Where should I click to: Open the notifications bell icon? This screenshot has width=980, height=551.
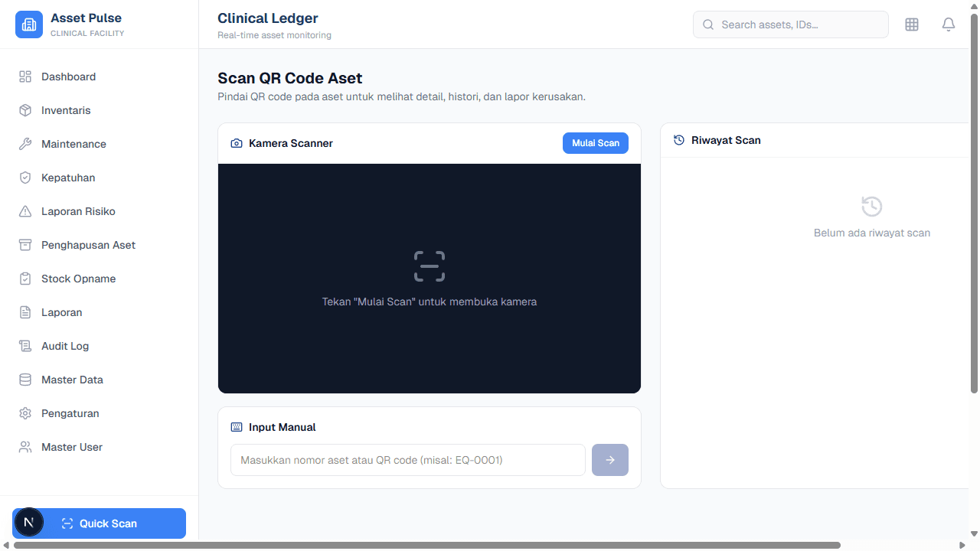[949, 24]
